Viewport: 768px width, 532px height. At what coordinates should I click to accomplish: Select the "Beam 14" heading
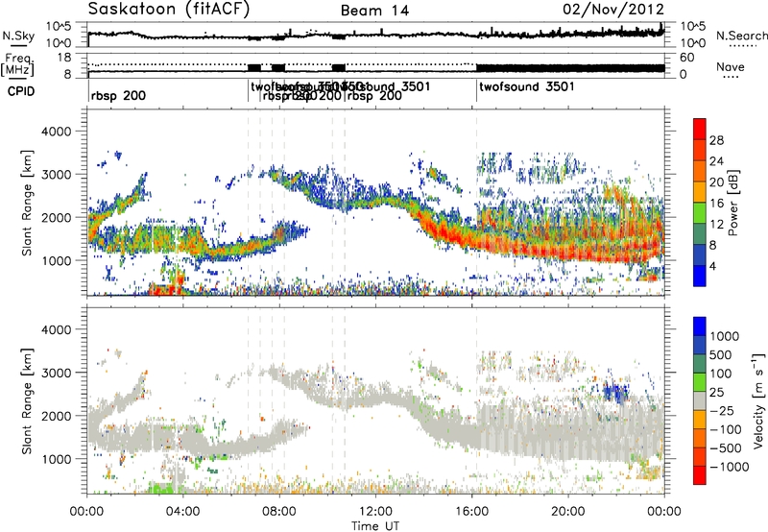374,11
